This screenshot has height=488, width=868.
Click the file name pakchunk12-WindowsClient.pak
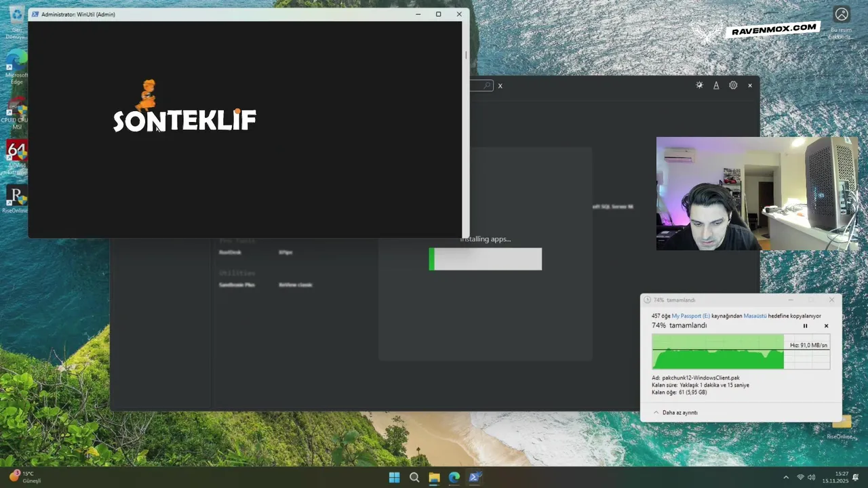pos(701,378)
